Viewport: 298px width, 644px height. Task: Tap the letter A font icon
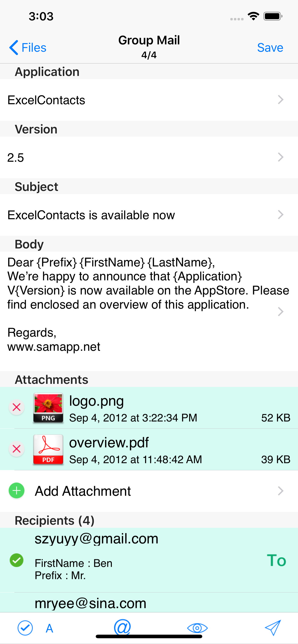click(49, 628)
